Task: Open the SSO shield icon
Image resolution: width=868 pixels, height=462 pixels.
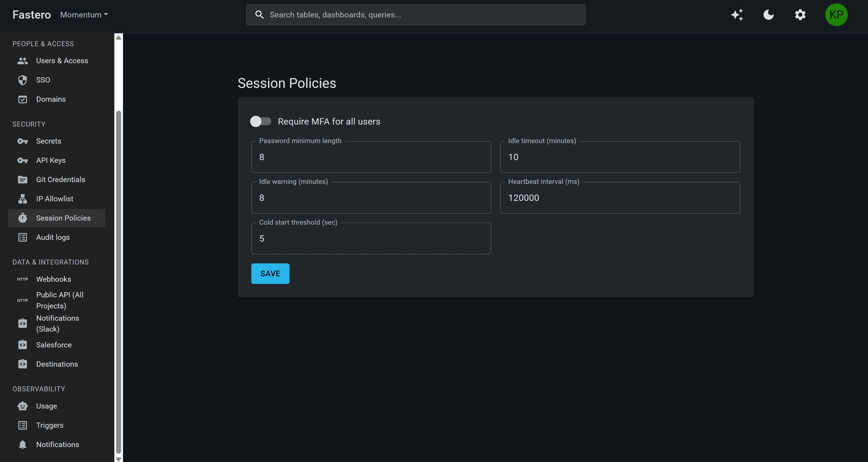Action: pyautogui.click(x=22, y=80)
